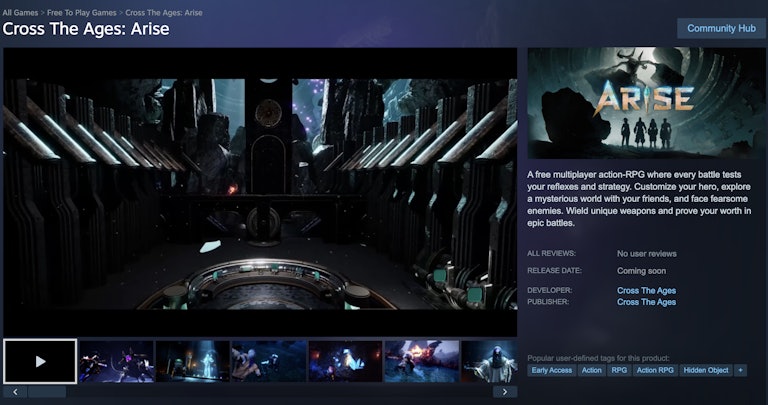
Task: Click the right arrow of thumbnail strip
Action: (x=505, y=392)
